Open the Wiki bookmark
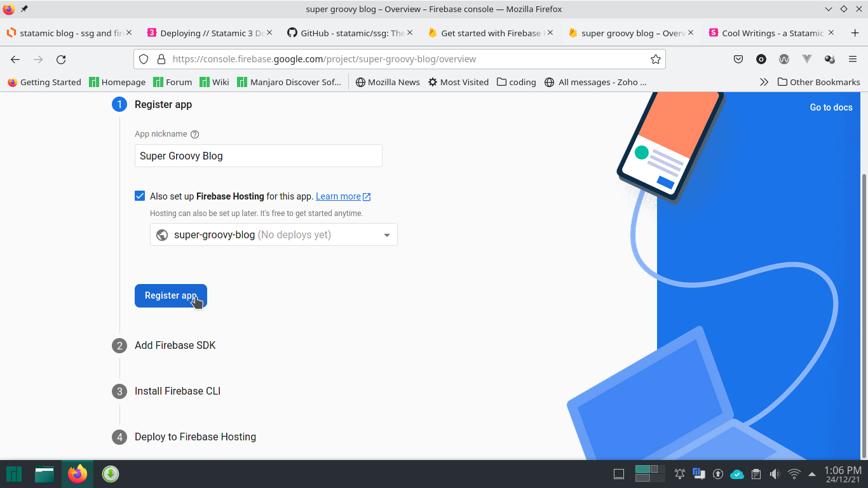This screenshot has width=868, height=488. click(214, 82)
